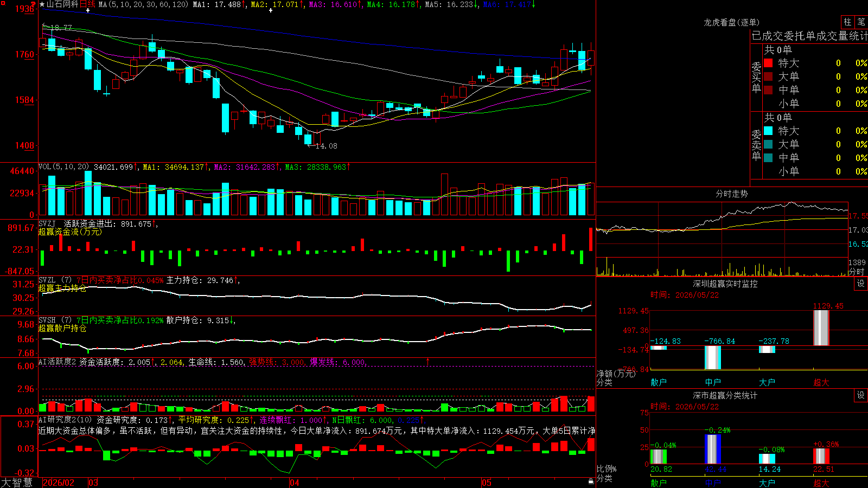Click the 2026/02 date on the timeline
Viewport: 868px width, 488px height.
pos(59,483)
